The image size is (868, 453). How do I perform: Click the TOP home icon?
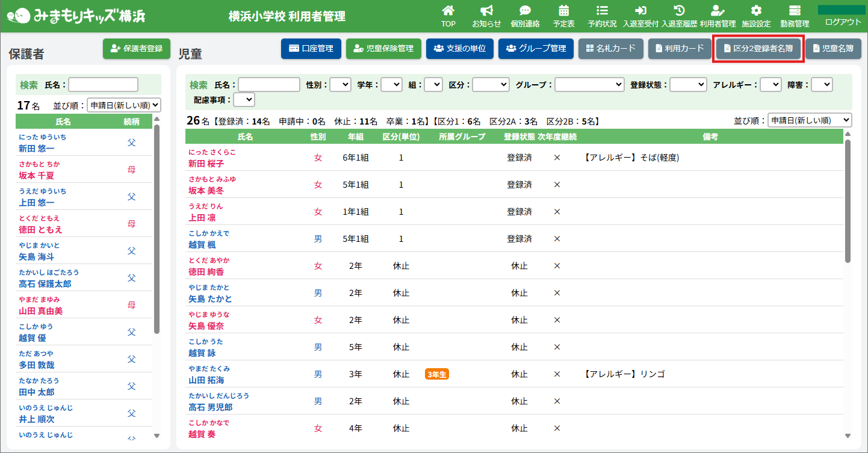pyautogui.click(x=448, y=11)
